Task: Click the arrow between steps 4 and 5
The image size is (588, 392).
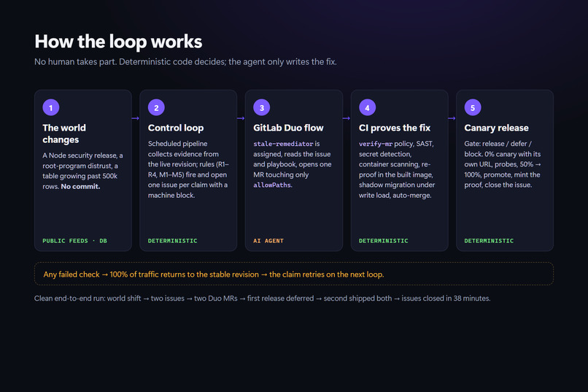Action: coord(452,118)
